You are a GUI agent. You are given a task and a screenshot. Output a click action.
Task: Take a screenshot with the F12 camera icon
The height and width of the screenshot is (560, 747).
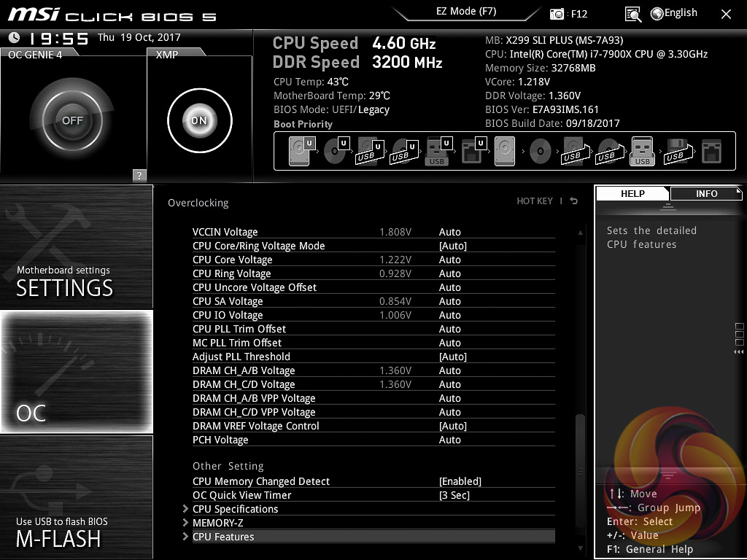click(x=557, y=15)
